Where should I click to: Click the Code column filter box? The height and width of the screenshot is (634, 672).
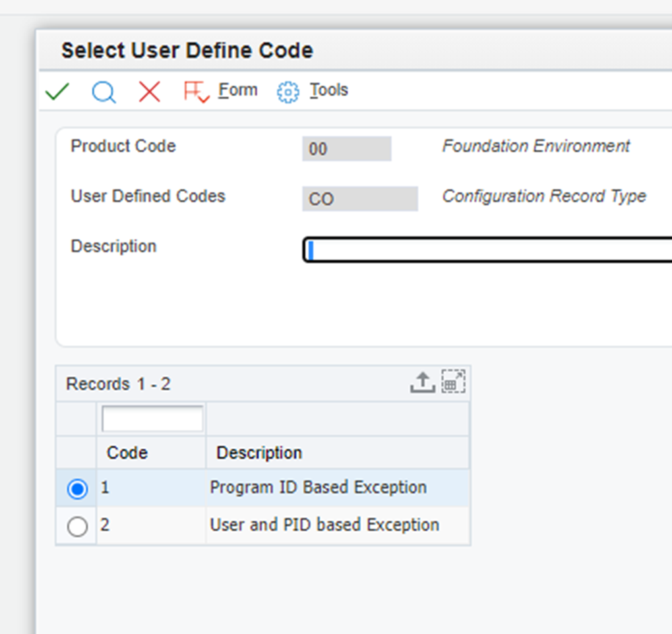pyautogui.click(x=152, y=418)
